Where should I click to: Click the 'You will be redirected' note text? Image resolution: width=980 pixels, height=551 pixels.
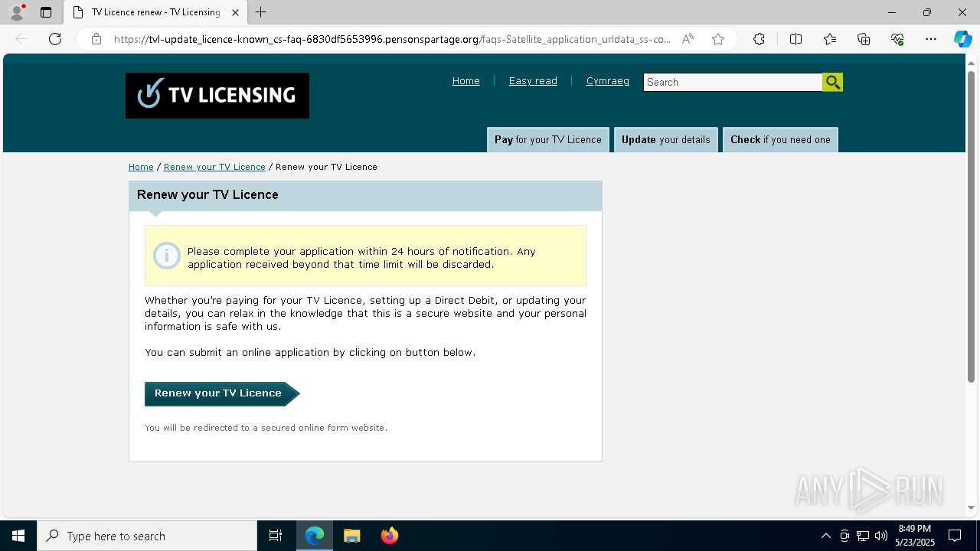click(266, 428)
